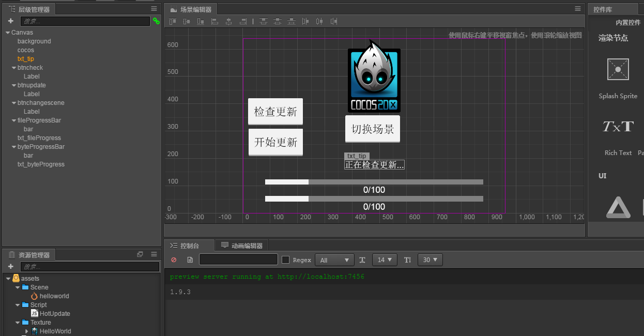
Task: Select the txt_fileProgress node
Action: pos(39,138)
